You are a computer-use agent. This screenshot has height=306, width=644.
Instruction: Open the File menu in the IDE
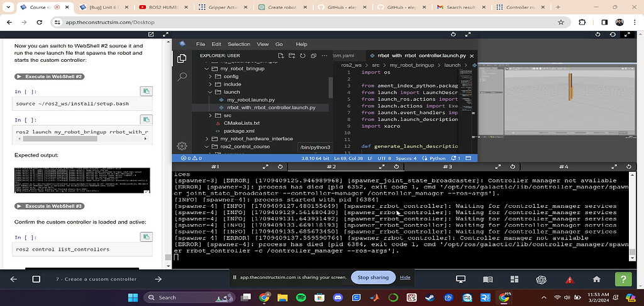[x=201, y=44]
